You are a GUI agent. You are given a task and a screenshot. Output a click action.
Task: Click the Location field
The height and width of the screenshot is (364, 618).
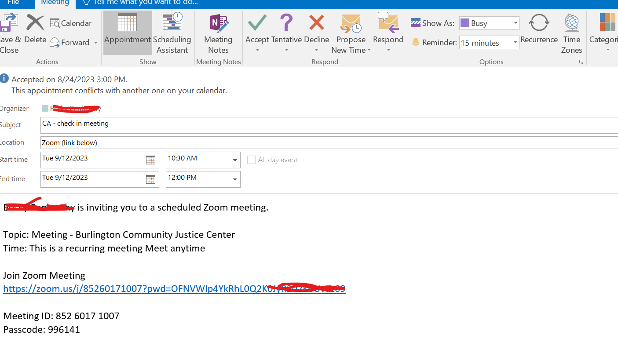click(x=329, y=142)
